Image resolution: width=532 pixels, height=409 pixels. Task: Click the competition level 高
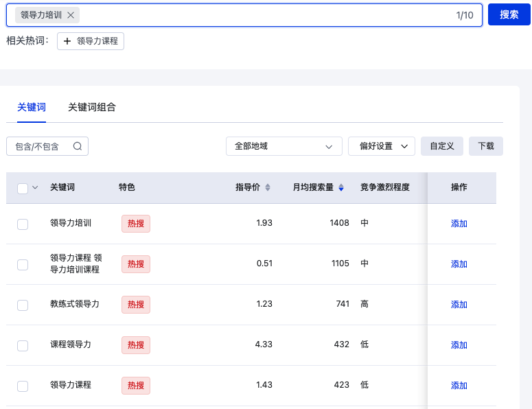(x=365, y=304)
